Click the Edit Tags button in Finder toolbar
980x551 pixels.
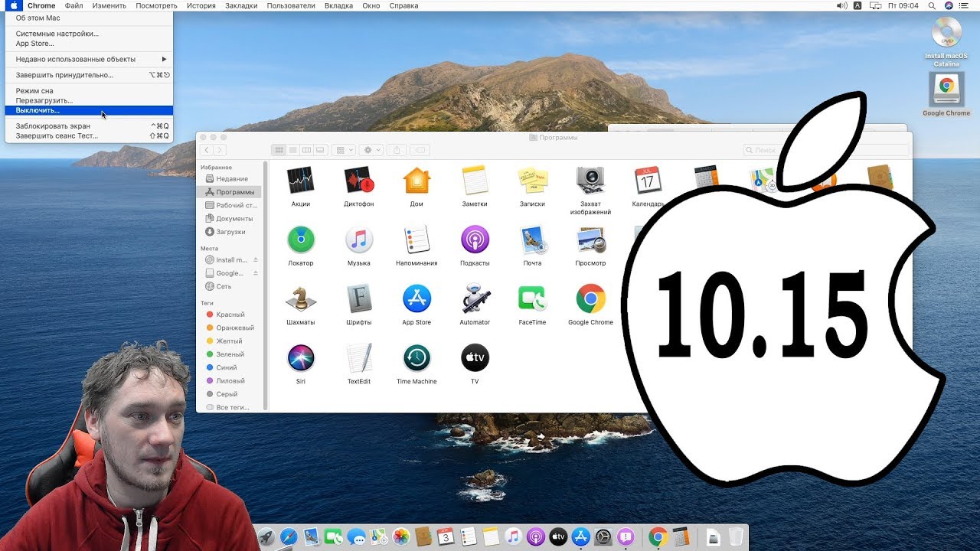(420, 150)
